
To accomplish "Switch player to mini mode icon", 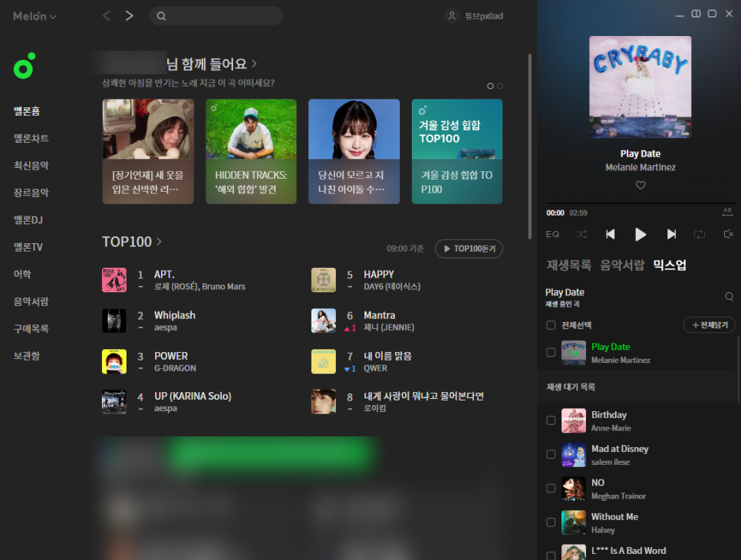I will coord(696,14).
